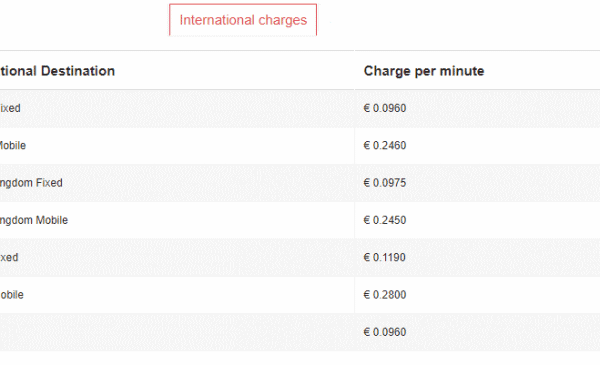
Task: Click the first Fixed destination row
Action: [177, 108]
